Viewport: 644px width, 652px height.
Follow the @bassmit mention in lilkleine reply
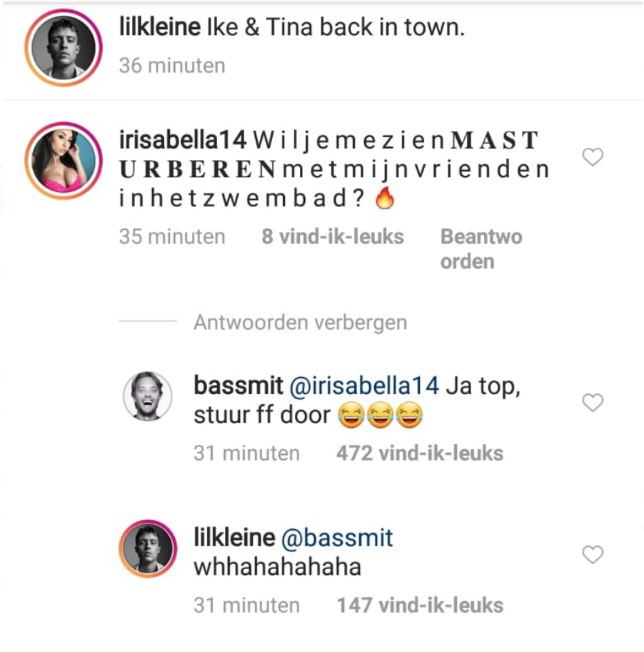pyautogui.click(x=337, y=538)
